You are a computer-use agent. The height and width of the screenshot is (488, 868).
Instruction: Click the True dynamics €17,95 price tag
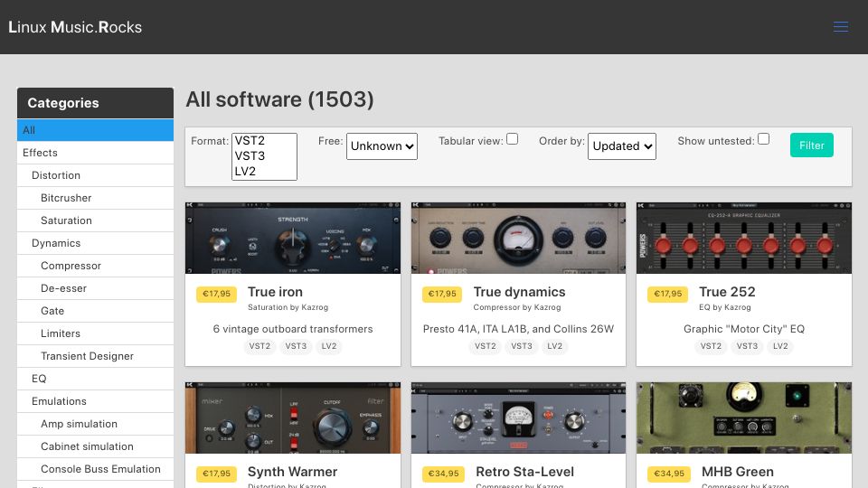point(442,294)
